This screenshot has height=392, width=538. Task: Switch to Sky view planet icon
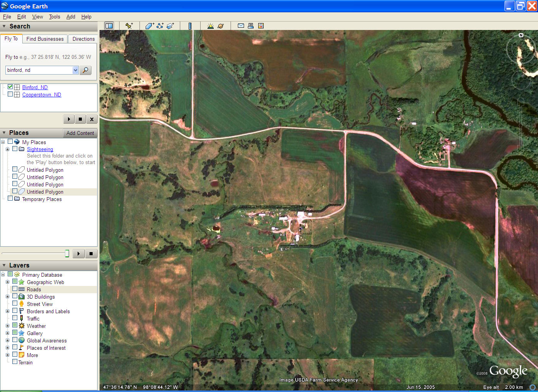221,26
